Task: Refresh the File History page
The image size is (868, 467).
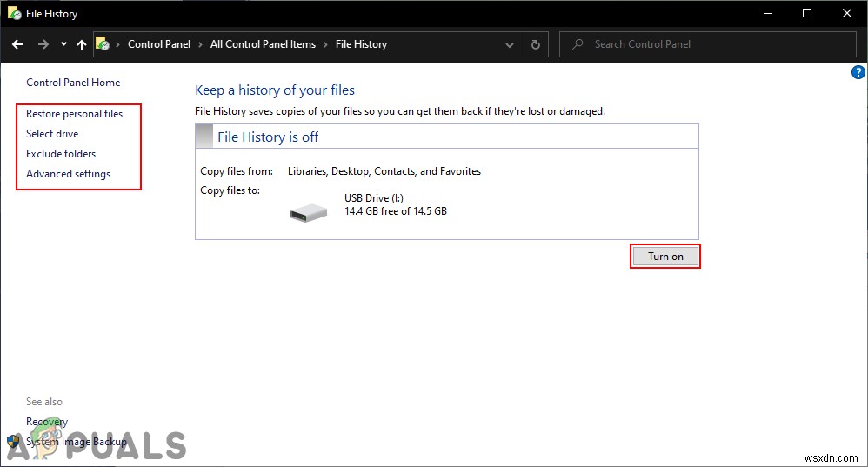Action: point(536,44)
